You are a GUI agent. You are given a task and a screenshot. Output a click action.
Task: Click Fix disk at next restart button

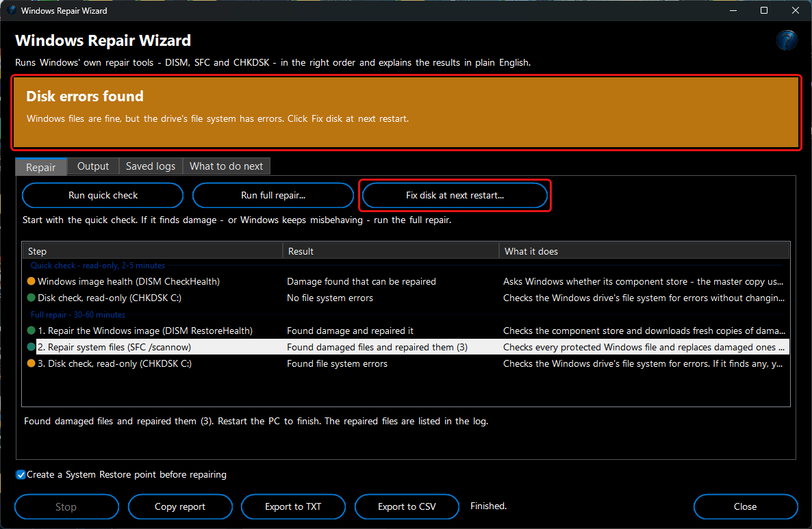click(455, 195)
